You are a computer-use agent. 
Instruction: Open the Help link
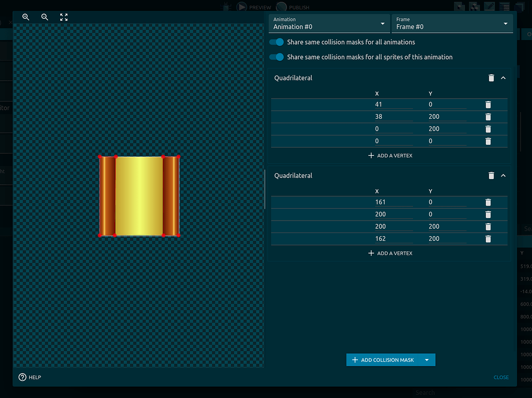pyautogui.click(x=30, y=377)
